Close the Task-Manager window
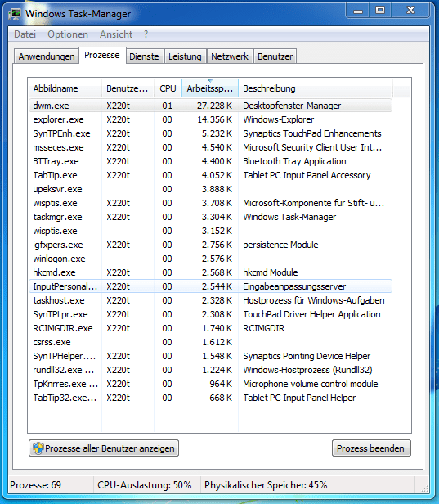Screen dimensions: 439x504 coord(410,11)
